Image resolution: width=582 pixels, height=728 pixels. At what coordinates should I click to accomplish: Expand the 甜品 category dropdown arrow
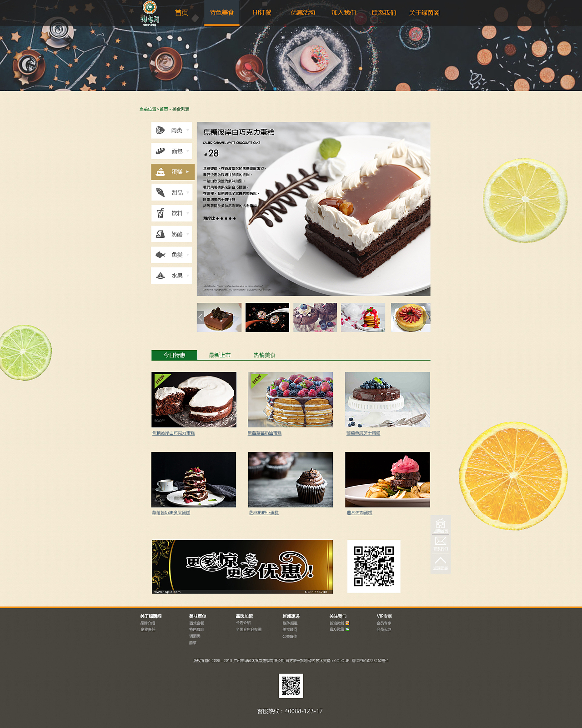[188, 193]
